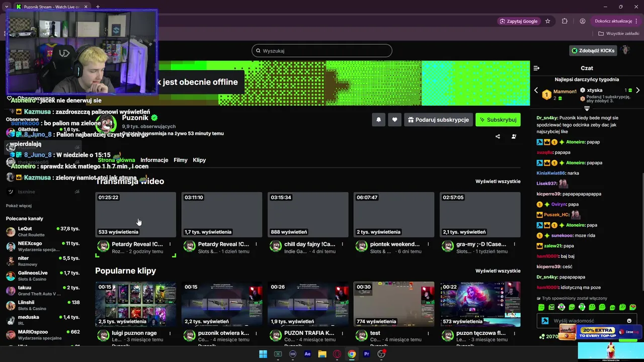Switch to Klipy tab
644x362 pixels.
[199, 160]
